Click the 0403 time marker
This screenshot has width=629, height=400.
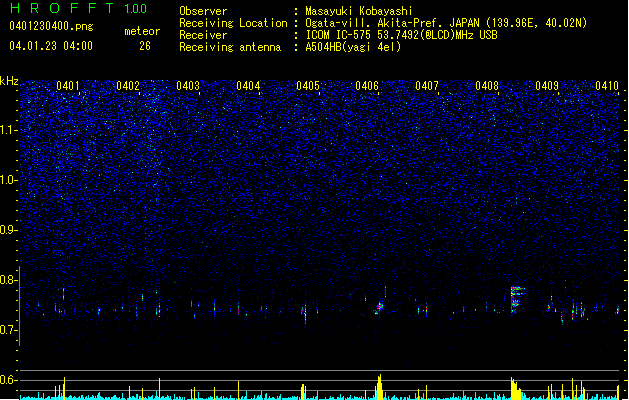[x=188, y=86]
